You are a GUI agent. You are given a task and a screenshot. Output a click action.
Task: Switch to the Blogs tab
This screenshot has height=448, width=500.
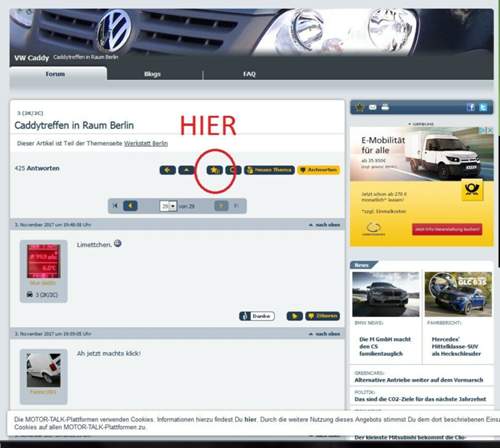(152, 74)
